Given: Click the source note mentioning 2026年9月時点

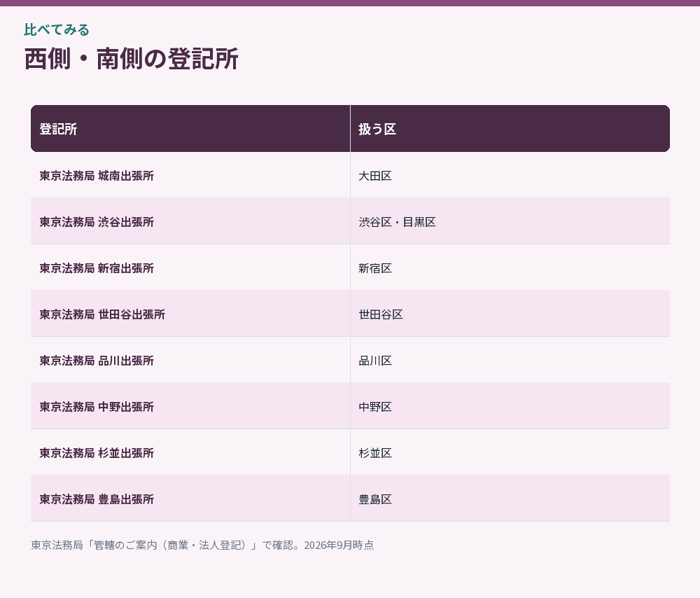Looking at the screenshot, I should coord(202,545).
